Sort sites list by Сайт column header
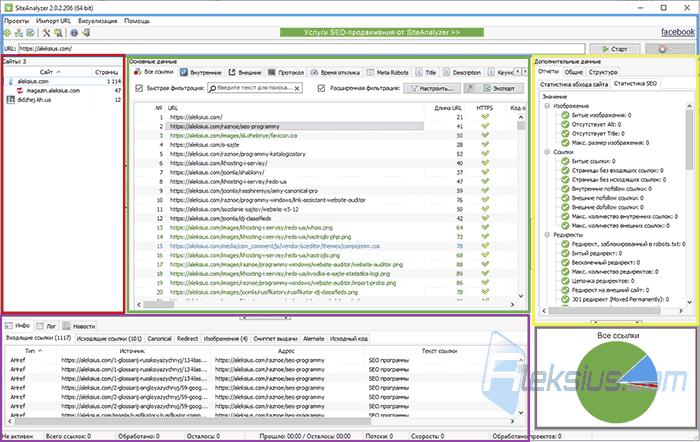Image resolution: width=700 pixels, height=442 pixels. (x=47, y=72)
